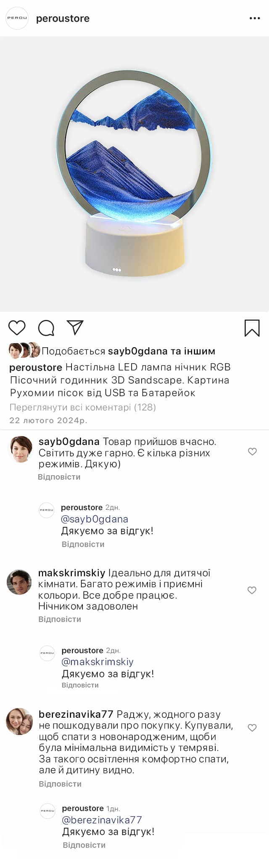Viewport: 269px width, 868px height.
Task: Like berezinavika77's comment heart
Action: click(252, 728)
